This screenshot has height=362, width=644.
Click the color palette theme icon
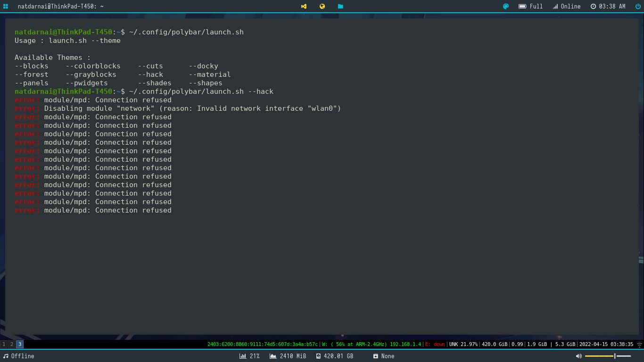pos(506,6)
